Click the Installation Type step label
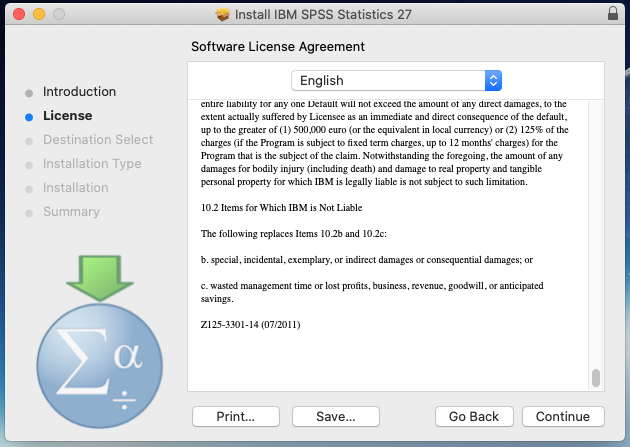 point(92,164)
